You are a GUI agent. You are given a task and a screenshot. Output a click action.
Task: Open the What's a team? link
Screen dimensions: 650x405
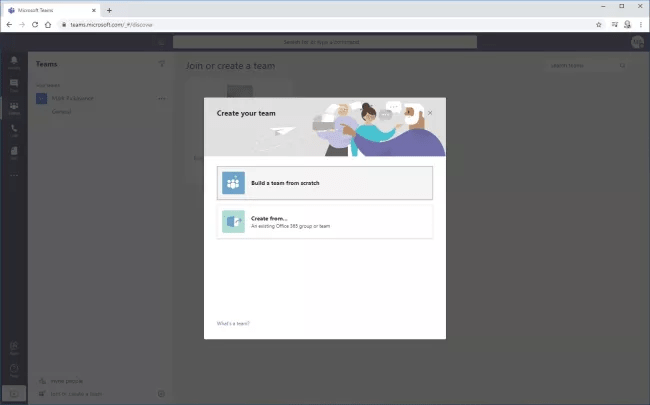coord(233,323)
